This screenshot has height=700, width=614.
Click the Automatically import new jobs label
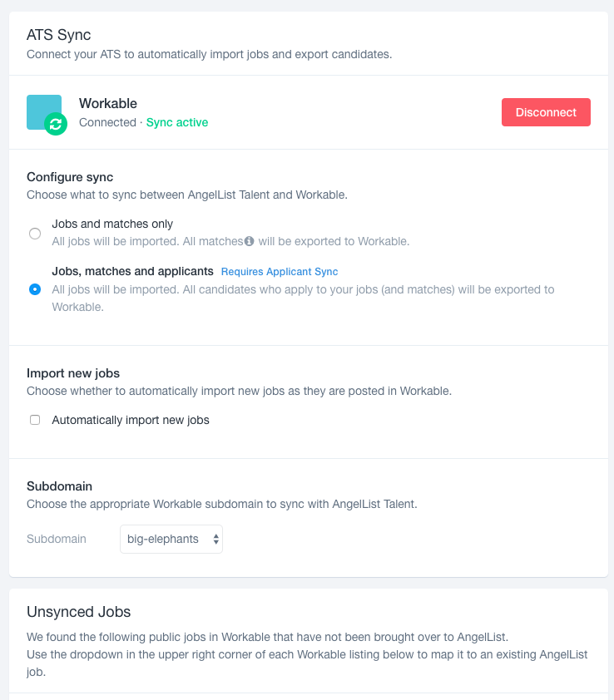click(131, 420)
